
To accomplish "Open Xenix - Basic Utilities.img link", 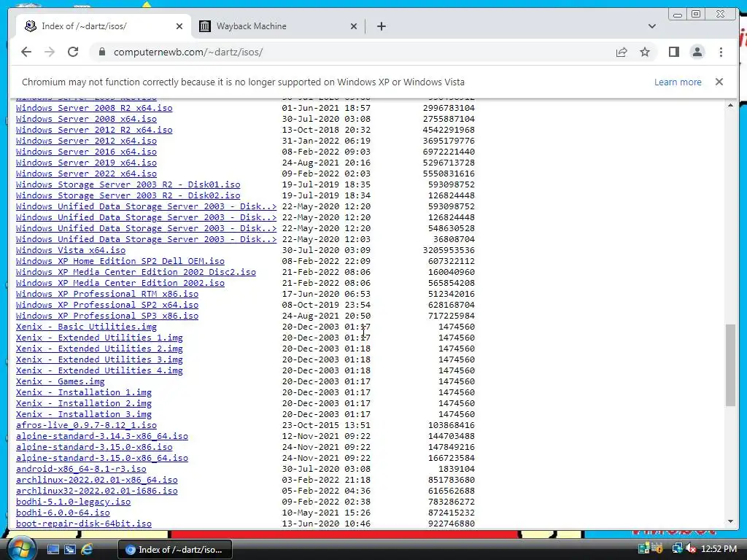I will click(x=86, y=327).
